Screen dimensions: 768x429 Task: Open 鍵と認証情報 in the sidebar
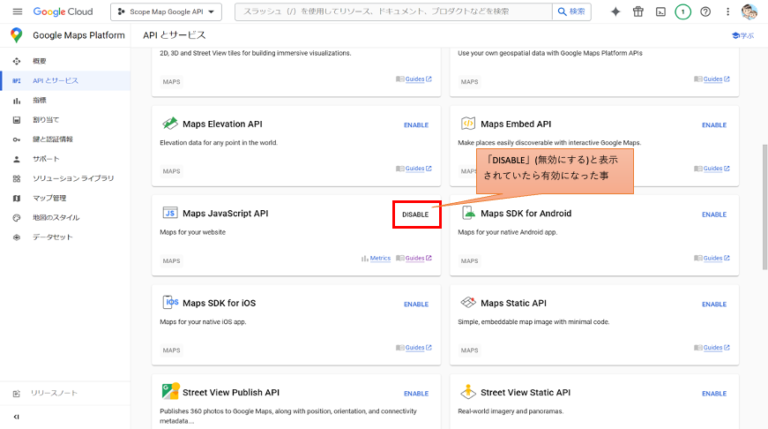pyautogui.click(x=52, y=139)
